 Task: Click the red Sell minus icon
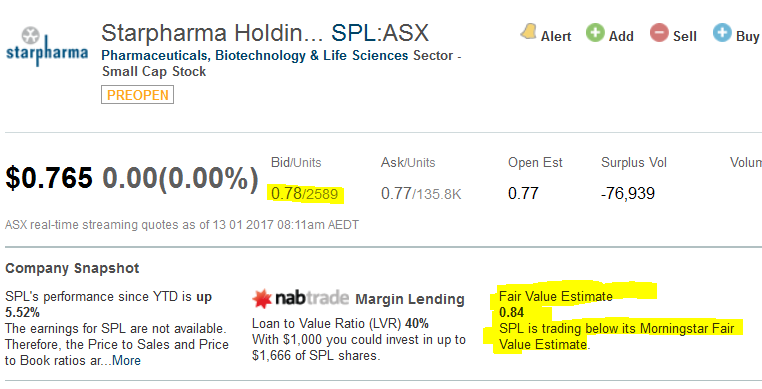(659, 33)
